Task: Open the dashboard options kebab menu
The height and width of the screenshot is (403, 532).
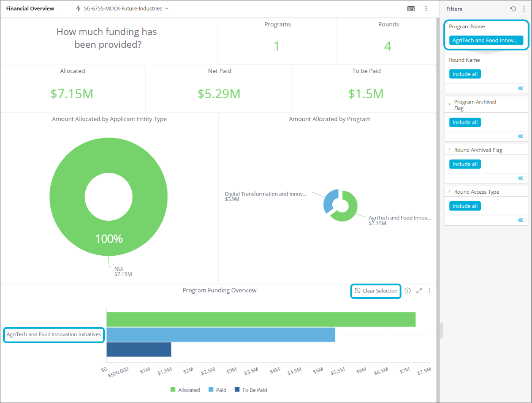Action: coord(426,8)
